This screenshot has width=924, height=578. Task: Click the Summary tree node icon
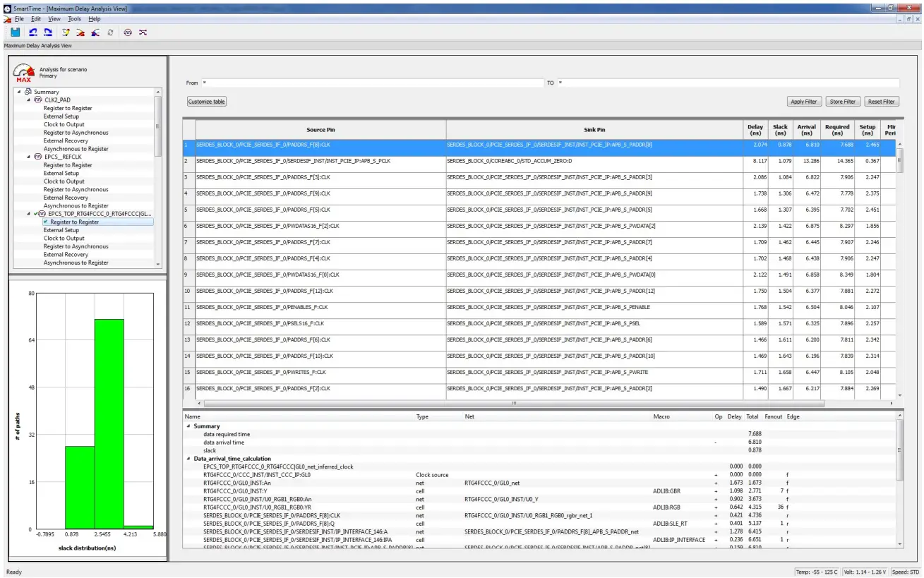coord(28,92)
